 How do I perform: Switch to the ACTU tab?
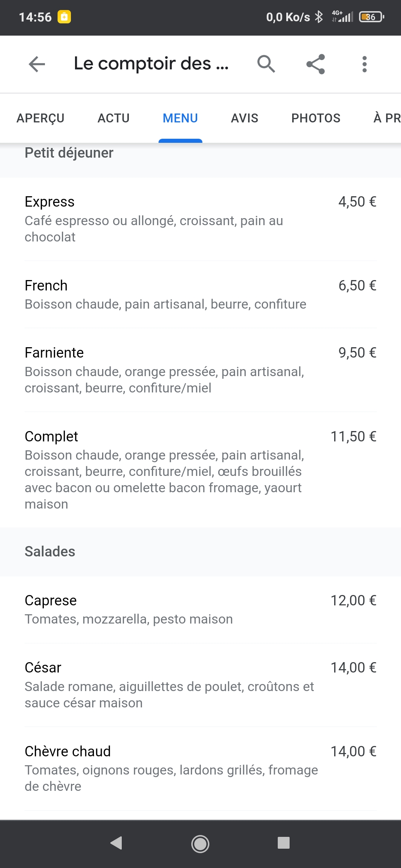[x=114, y=118]
